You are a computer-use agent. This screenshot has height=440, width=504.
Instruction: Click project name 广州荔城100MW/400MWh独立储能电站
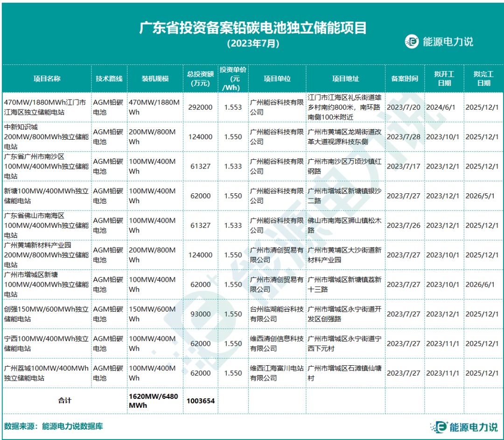click(x=46, y=373)
